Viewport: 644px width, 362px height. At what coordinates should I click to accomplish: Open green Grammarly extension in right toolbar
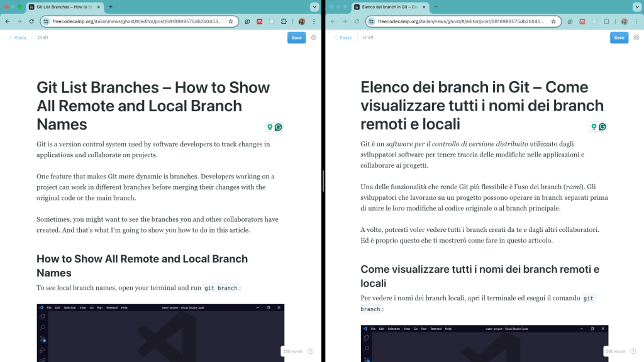pyautogui.click(x=570, y=21)
